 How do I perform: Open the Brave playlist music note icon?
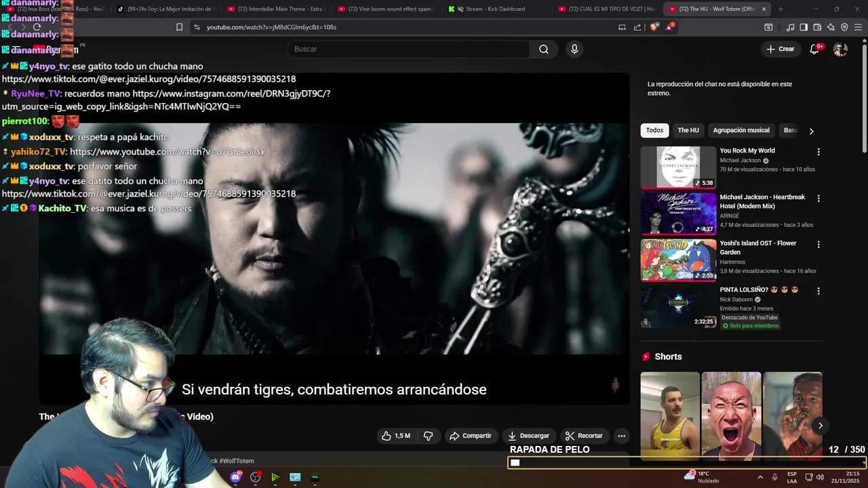790,27
